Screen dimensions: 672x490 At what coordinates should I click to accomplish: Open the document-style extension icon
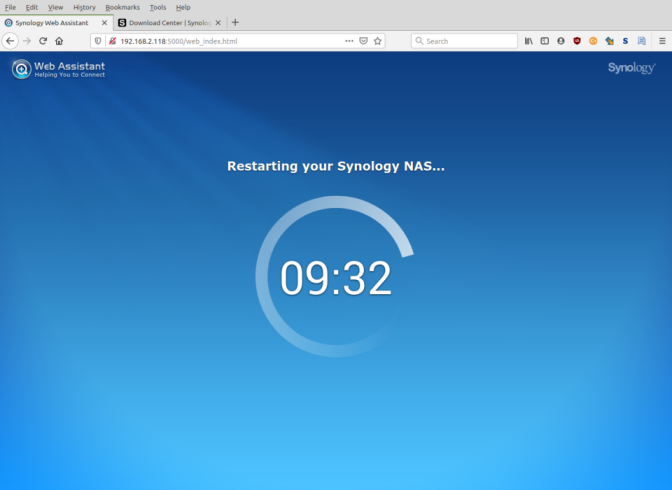click(x=642, y=41)
